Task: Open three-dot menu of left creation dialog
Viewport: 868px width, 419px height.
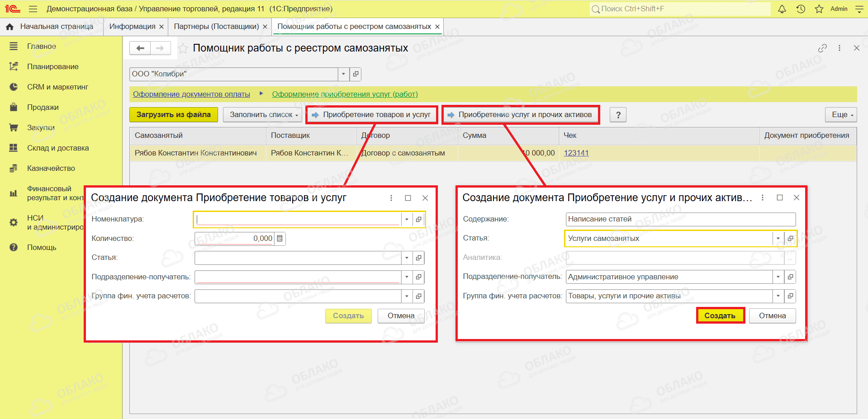Action: pos(391,198)
